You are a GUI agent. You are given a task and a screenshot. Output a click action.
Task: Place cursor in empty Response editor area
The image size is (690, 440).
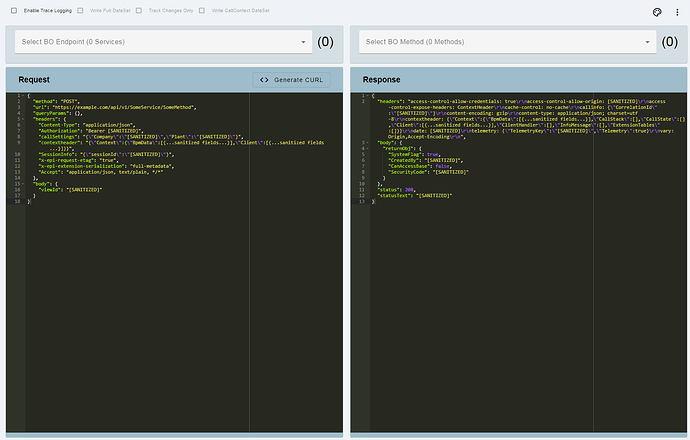[528, 317]
